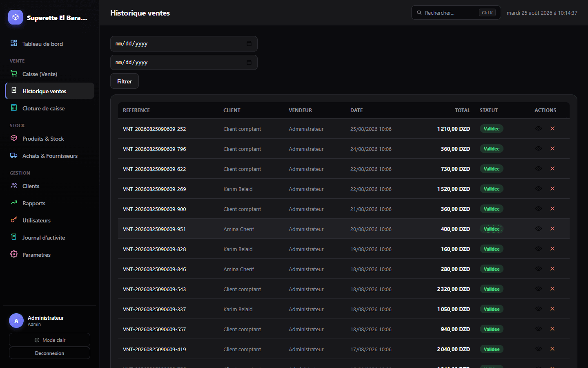Cancel sale VNT-20260825090609-557 with X icon
588x368 pixels.
click(552, 329)
